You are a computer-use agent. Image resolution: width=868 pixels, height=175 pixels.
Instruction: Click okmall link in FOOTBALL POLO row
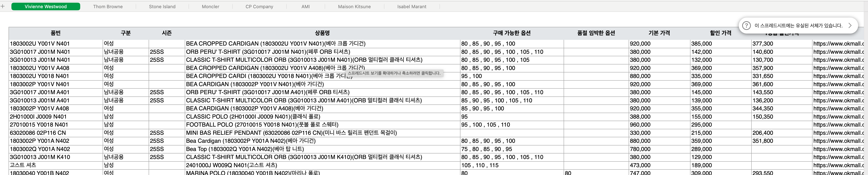838,125
